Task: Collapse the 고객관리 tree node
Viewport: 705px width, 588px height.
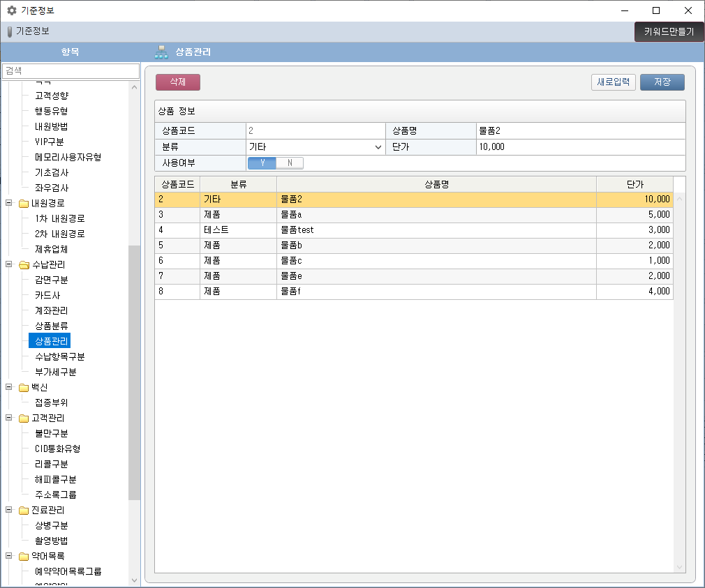Action: pos(9,419)
